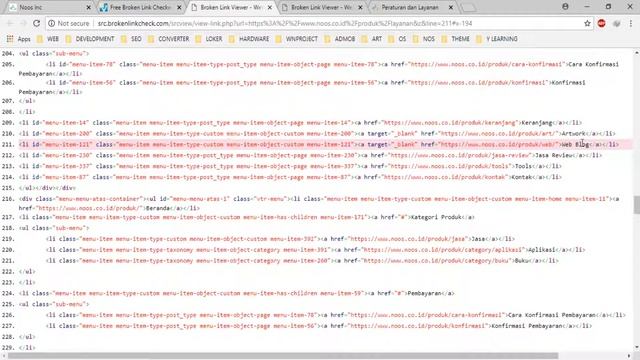Show the Not secure site info icon

(x=51, y=23)
